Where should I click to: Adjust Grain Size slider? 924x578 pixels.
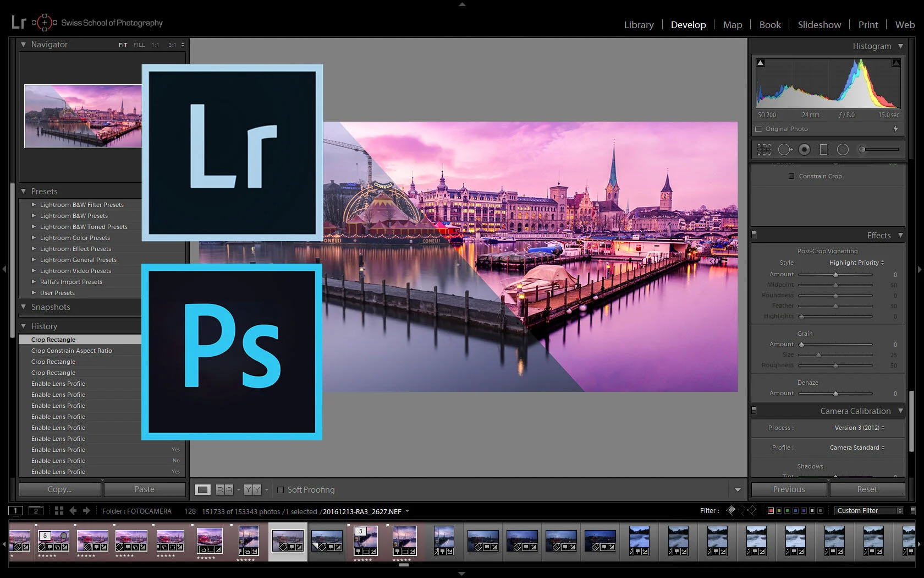(x=835, y=355)
